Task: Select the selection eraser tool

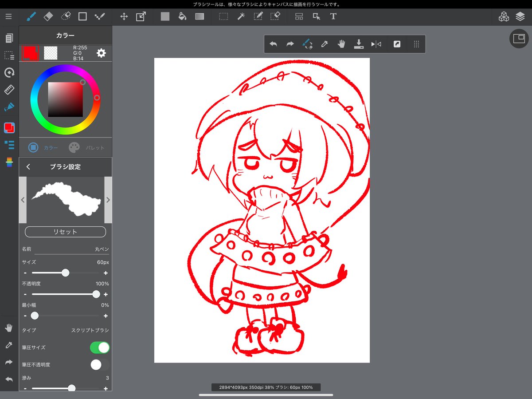Action: [275, 16]
